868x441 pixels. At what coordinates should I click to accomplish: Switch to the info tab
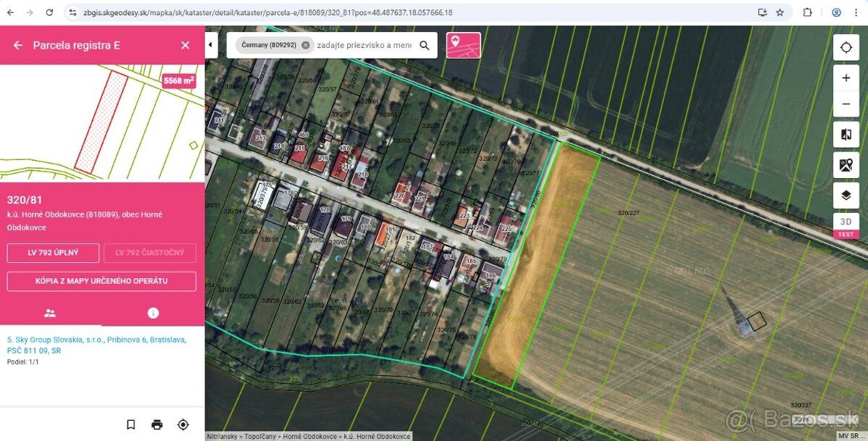[153, 314]
